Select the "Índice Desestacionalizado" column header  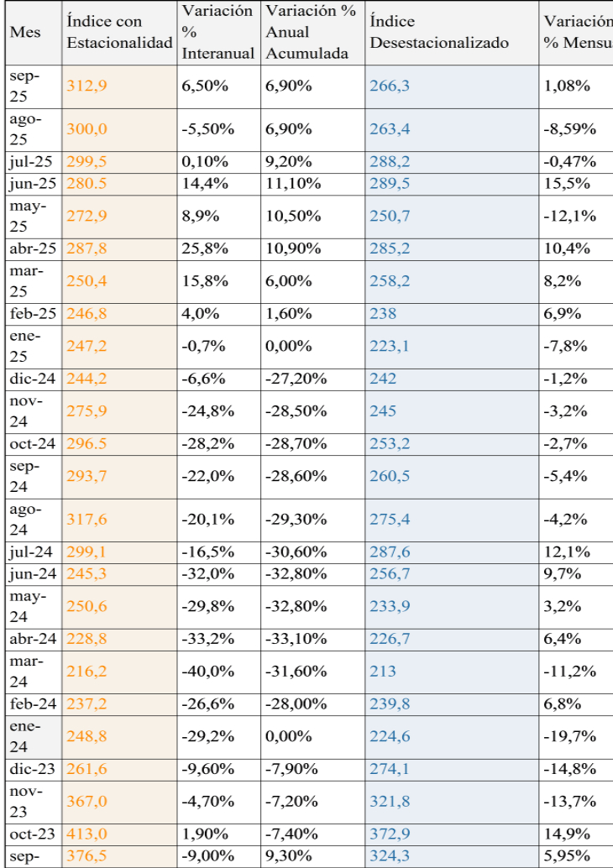pyautogui.click(x=439, y=33)
